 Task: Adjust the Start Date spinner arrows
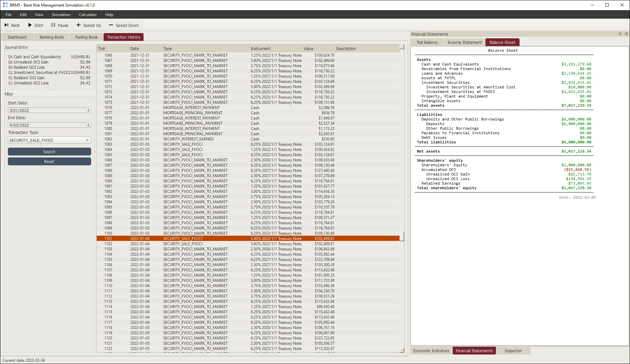point(89,110)
